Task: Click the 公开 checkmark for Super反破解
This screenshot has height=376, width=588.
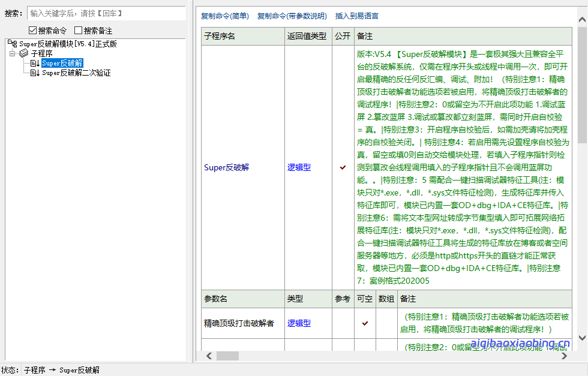Action: pos(343,168)
